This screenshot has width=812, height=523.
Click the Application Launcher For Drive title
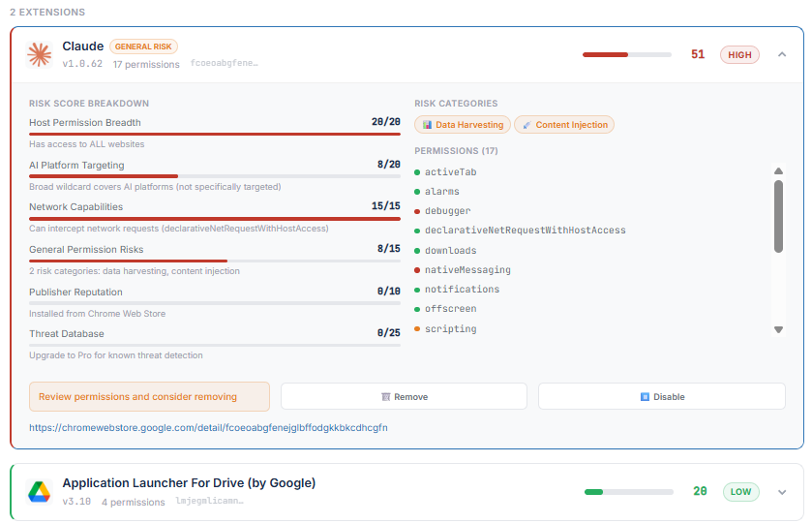point(189,483)
